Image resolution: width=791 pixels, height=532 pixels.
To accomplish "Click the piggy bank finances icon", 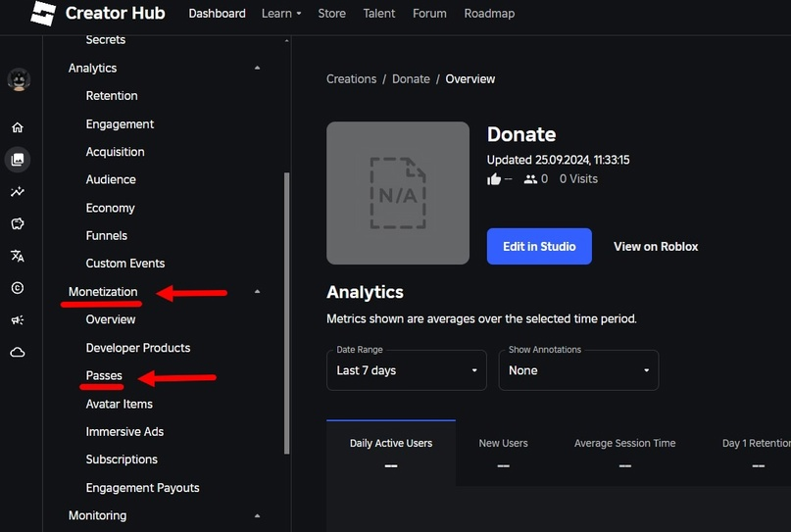I will [x=18, y=224].
